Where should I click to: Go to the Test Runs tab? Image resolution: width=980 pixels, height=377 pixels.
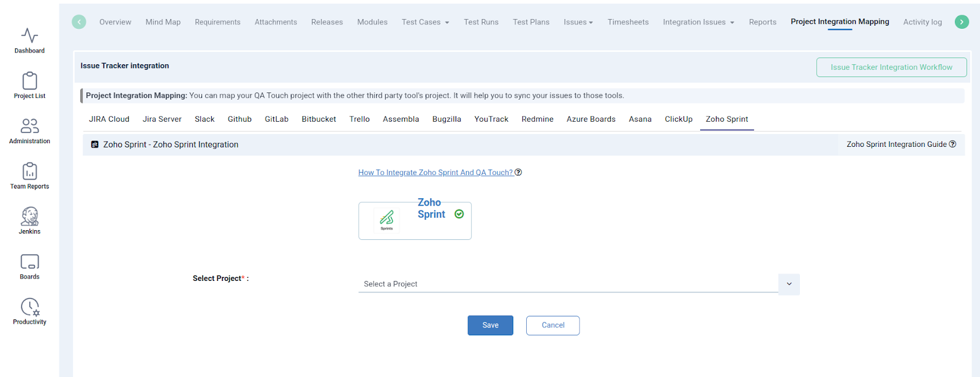(481, 22)
